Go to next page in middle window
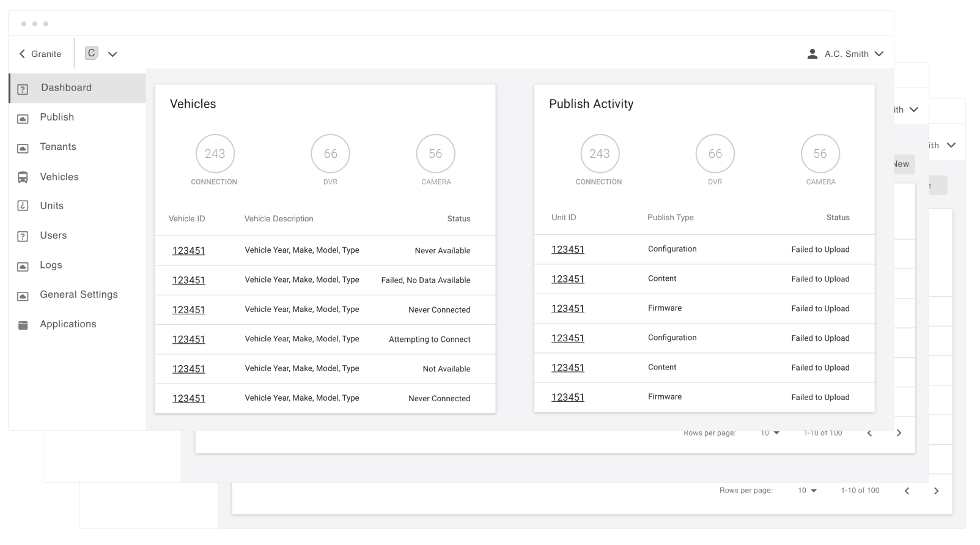 (899, 433)
